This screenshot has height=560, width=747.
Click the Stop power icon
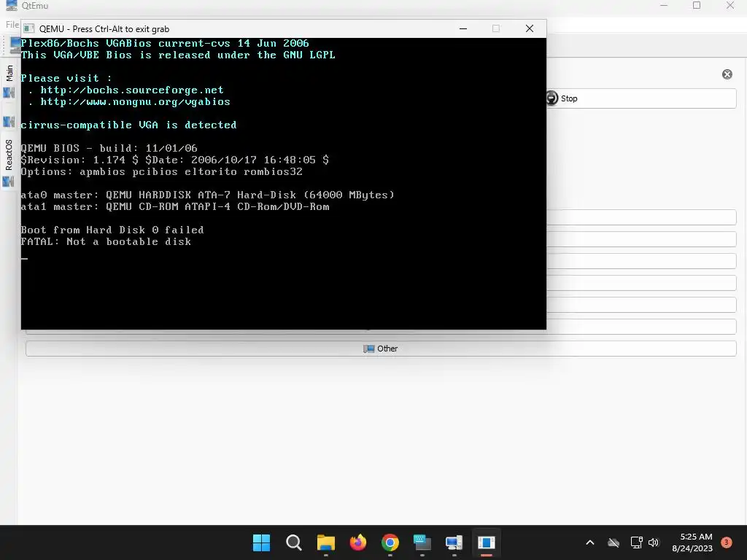point(551,98)
